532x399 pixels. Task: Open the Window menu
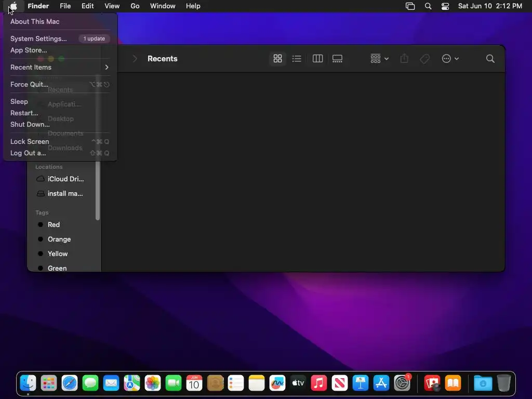163,6
